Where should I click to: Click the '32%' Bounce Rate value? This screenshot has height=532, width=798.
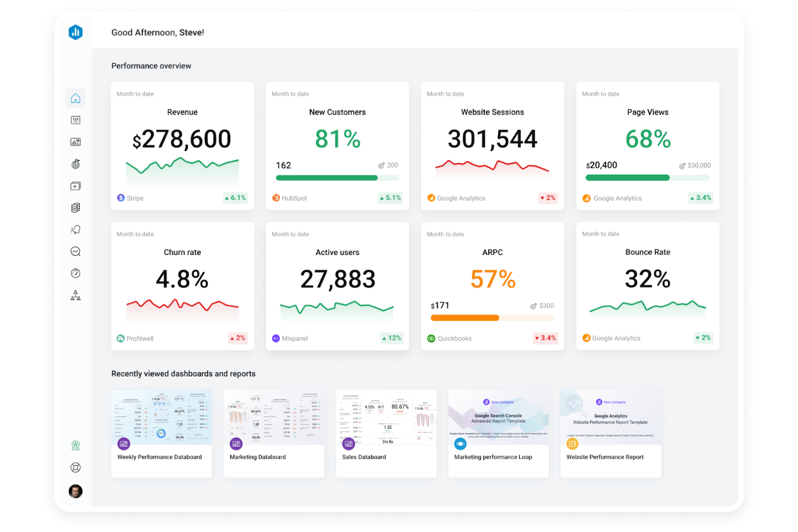pos(648,279)
